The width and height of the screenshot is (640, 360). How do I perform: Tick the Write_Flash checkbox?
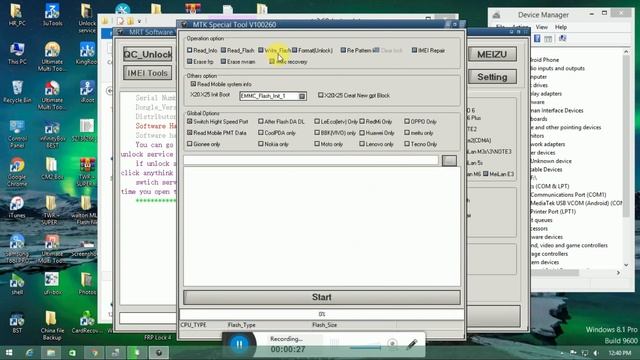(261, 50)
